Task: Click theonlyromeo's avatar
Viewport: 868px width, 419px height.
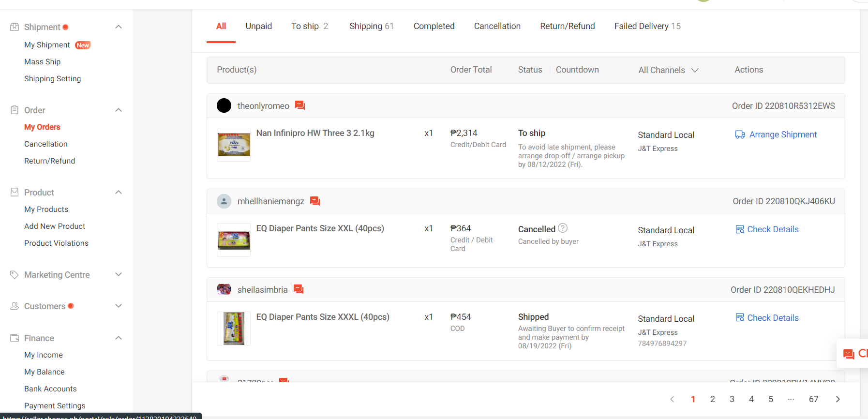Action: tap(224, 105)
